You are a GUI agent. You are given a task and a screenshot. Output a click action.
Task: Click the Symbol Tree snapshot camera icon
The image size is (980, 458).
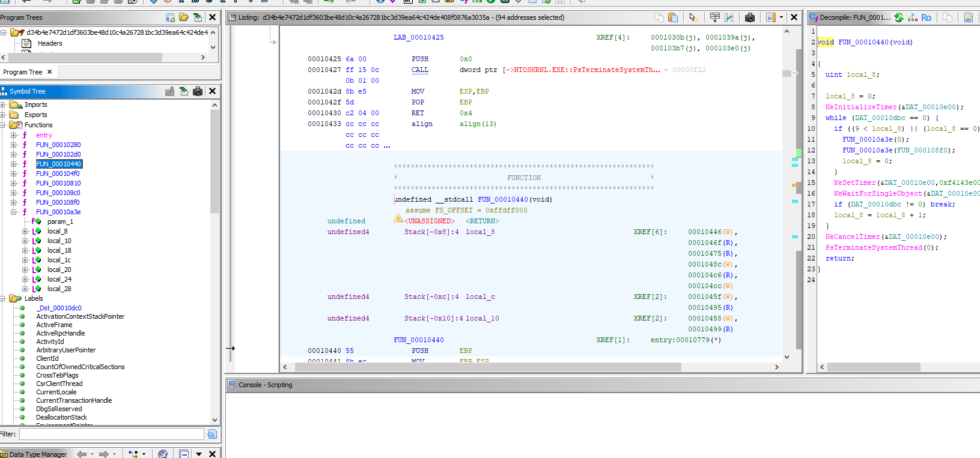click(198, 91)
